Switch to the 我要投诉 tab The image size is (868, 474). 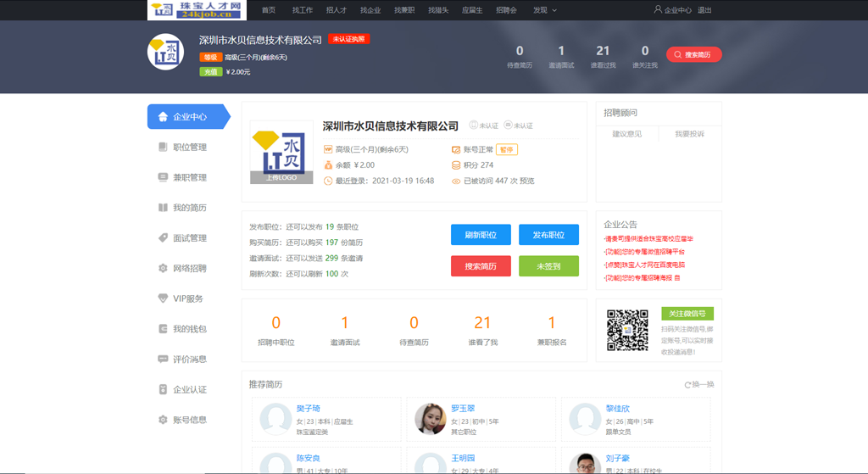(690, 134)
